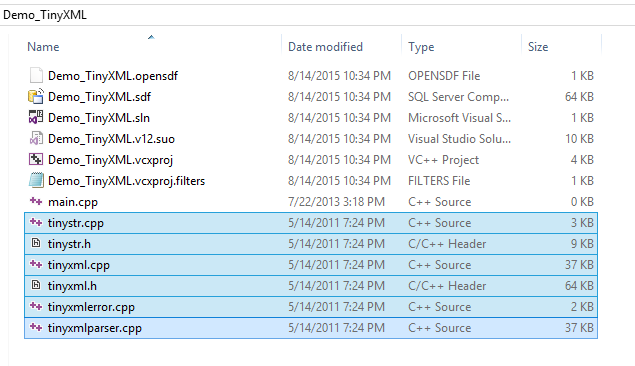Select the tinystr.h file name
Image resolution: width=635 pixels, height=366 pixels.
point(69,244)
